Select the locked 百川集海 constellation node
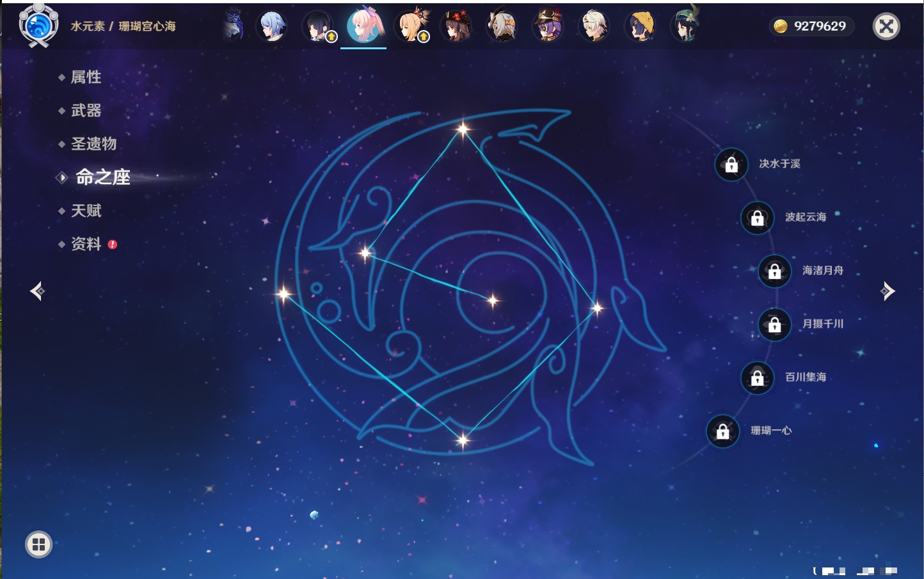924x579 pixels. (757, 377)
